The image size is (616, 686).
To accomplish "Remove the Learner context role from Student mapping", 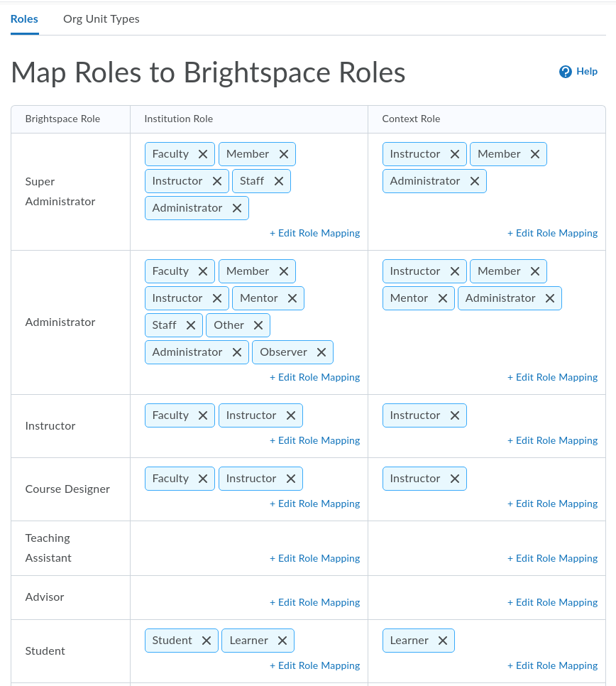I will coord(444,640).
